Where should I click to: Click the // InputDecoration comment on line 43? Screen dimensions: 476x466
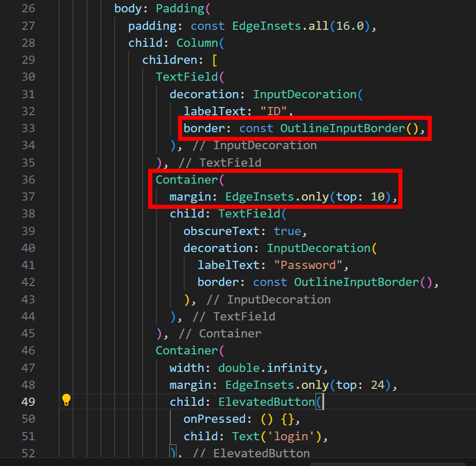point(268,299)
